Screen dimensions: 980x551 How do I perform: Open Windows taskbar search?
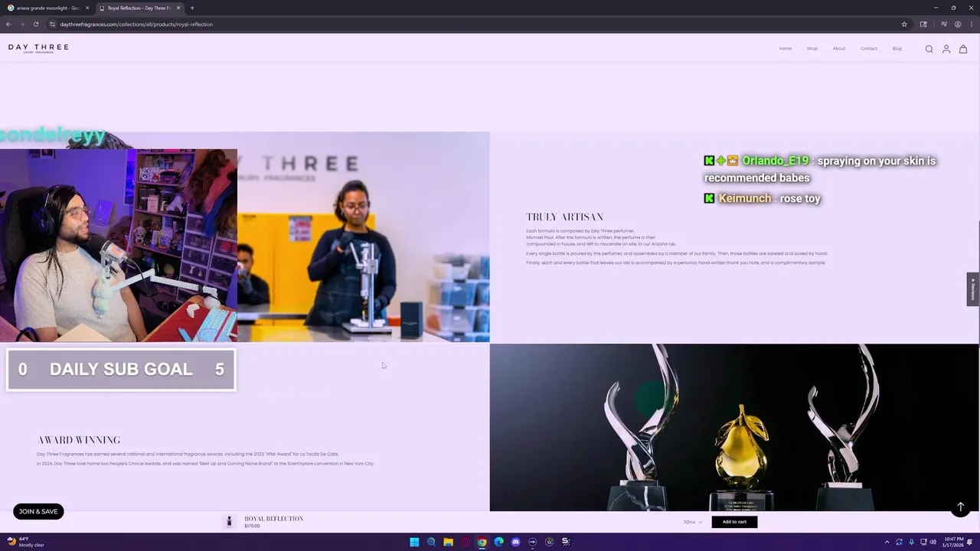coord(431,542)
